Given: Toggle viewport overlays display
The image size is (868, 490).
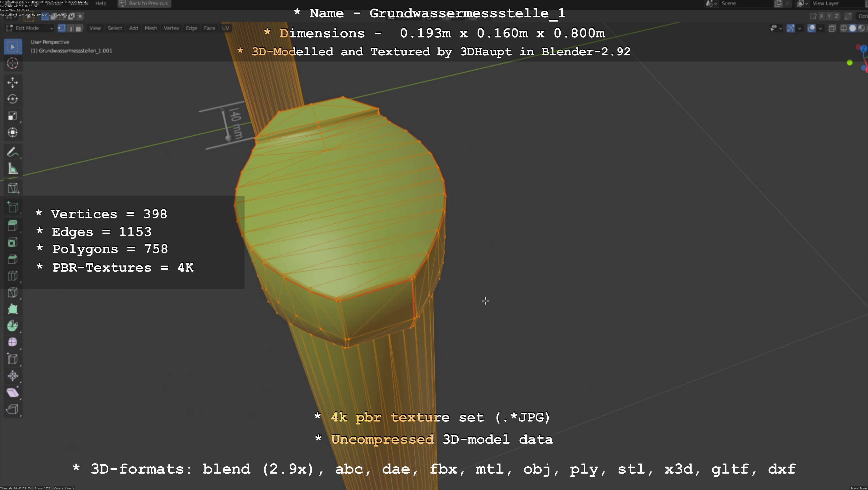Looking at the screenshot, I should click(812, 28).
